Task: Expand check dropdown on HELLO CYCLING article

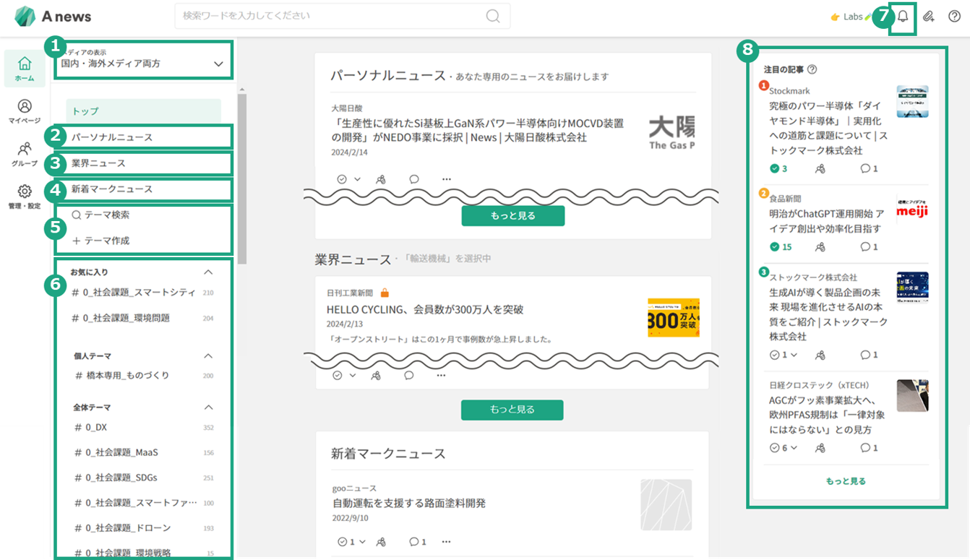Action: tap(353, 375)
